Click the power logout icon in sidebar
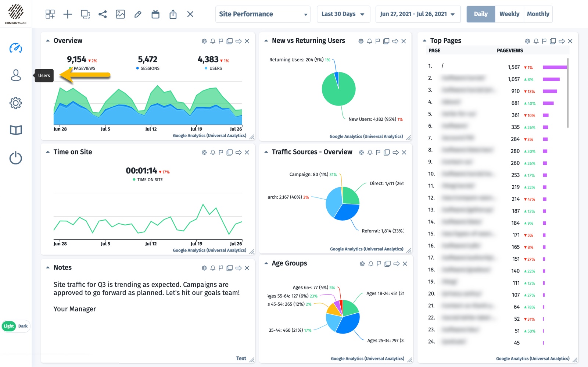This screenshot has width=588, height=367. 16,158
